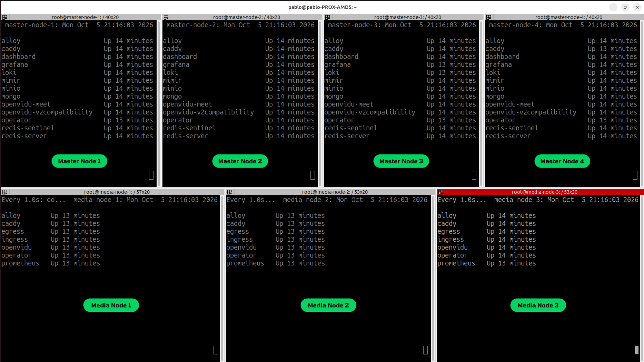Viewport: 644px width, 362px height.
Task: Open the grid menu icon of the master-node-2 pane
Action: point(166,17)
